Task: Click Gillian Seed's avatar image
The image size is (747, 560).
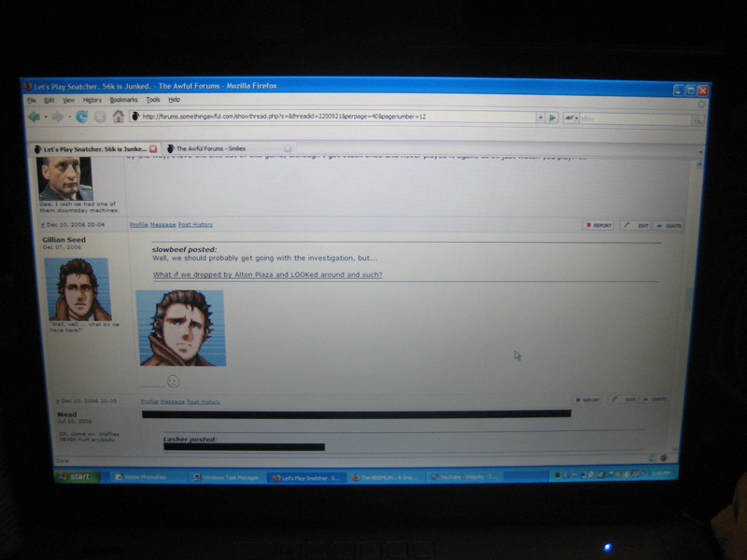Action: (78, 289)
